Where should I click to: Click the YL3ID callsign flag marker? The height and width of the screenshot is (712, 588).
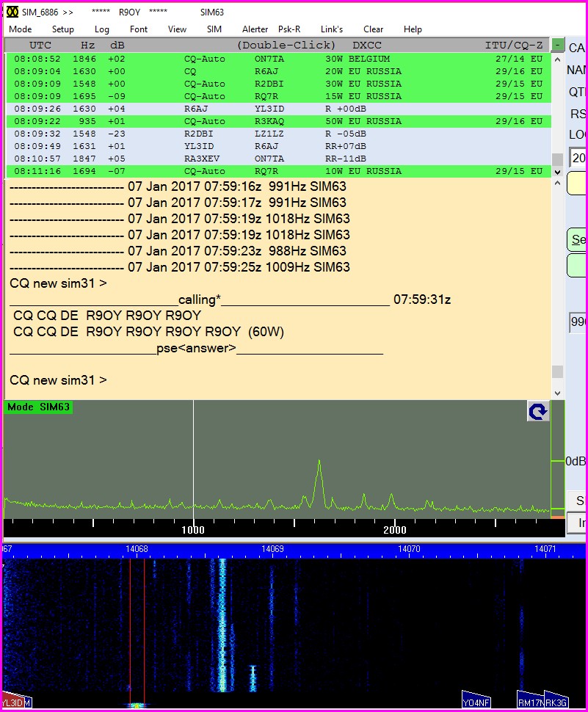pyautogui.click(x=13, y=702)
